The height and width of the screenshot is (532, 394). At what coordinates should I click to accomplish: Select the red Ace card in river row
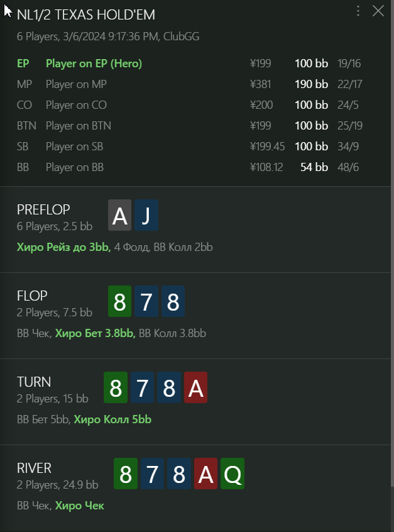pos(206,474)
